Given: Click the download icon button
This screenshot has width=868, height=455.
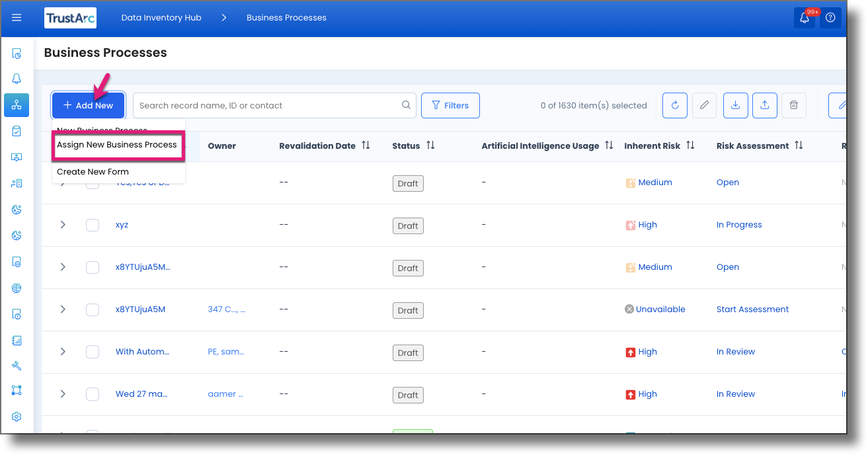Looking at the screenshot, I should (736, 105).
